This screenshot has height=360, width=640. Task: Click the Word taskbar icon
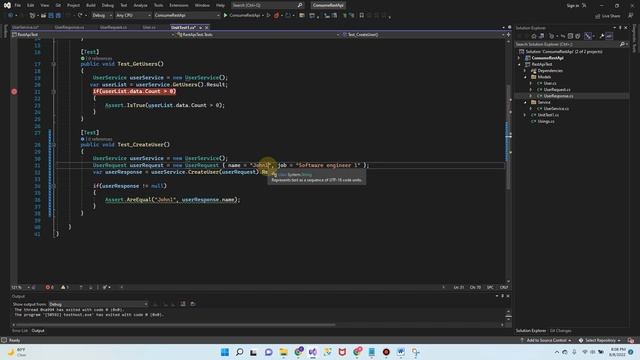401,352
